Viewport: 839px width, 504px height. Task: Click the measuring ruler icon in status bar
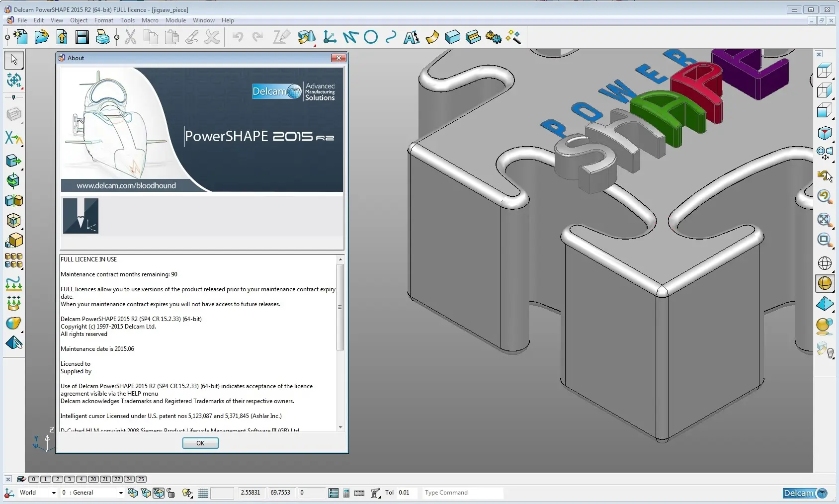point(359,493)
